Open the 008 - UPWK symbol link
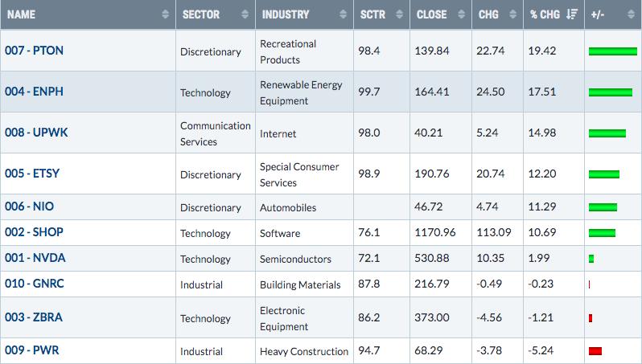The image size is (642, 364). click(x=36, y=133)
